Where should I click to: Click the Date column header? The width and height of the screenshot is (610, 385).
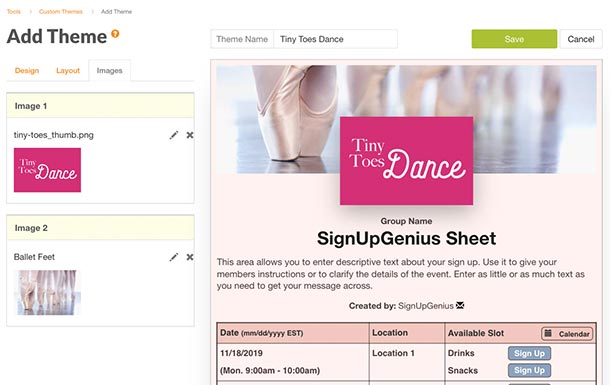293,333
